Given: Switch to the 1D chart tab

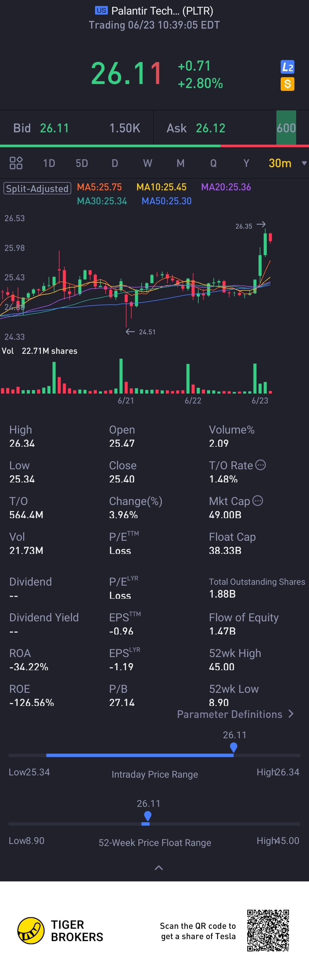Looking at the screenshot, I should pyautogui.click(x=49, y=163).
